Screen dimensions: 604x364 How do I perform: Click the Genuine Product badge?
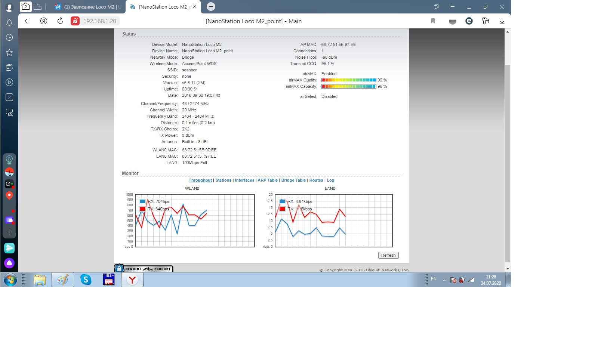[x=144, y=268]
